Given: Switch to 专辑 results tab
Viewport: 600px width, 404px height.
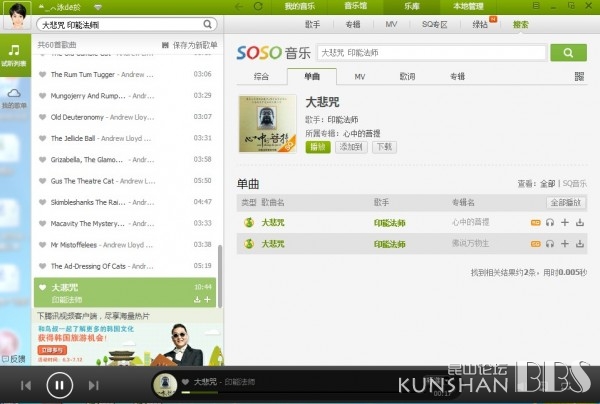Looking at the screenshot, I should coord(457,77).
